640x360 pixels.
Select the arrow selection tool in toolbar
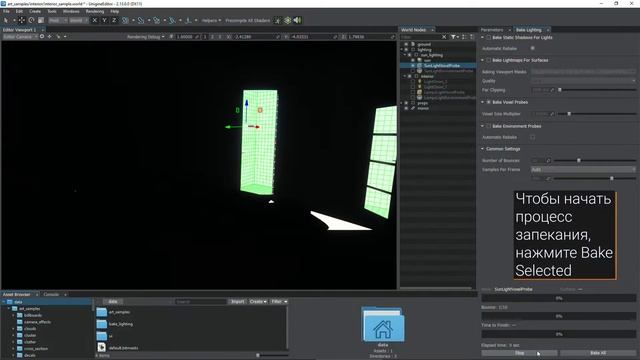pos(6,20)
